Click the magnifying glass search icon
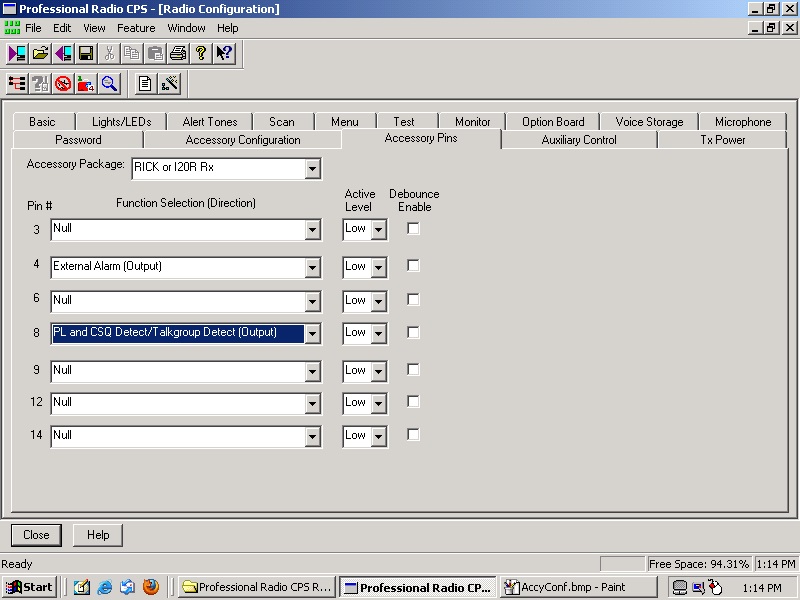The height and width of the screenshot is (600, 800). (x=109, y=83)
